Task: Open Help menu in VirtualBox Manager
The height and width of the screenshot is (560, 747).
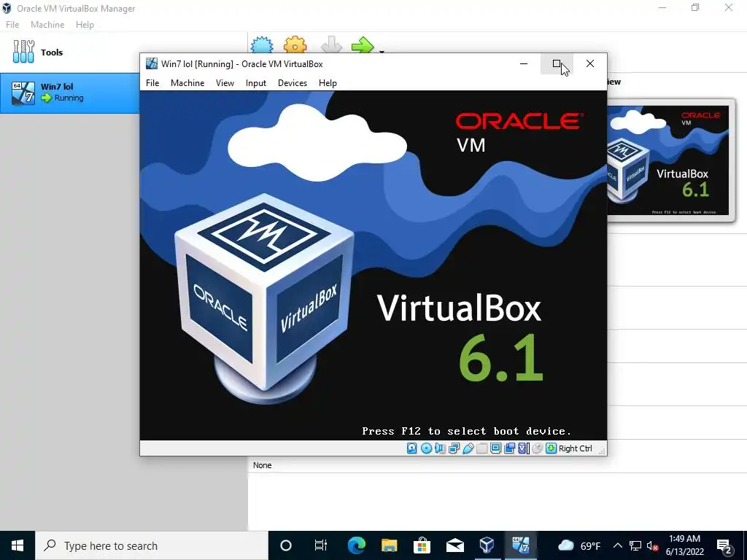Action: point(85,25)
